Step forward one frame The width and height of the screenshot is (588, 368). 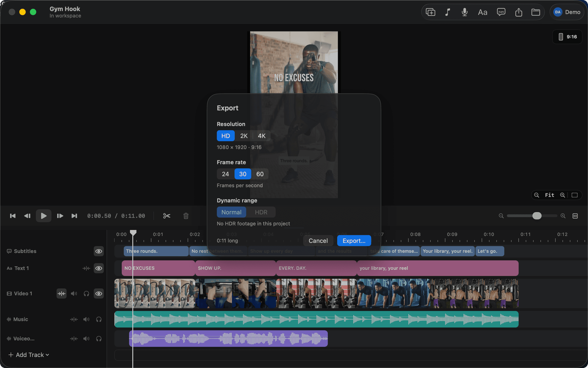click(60, 216)
